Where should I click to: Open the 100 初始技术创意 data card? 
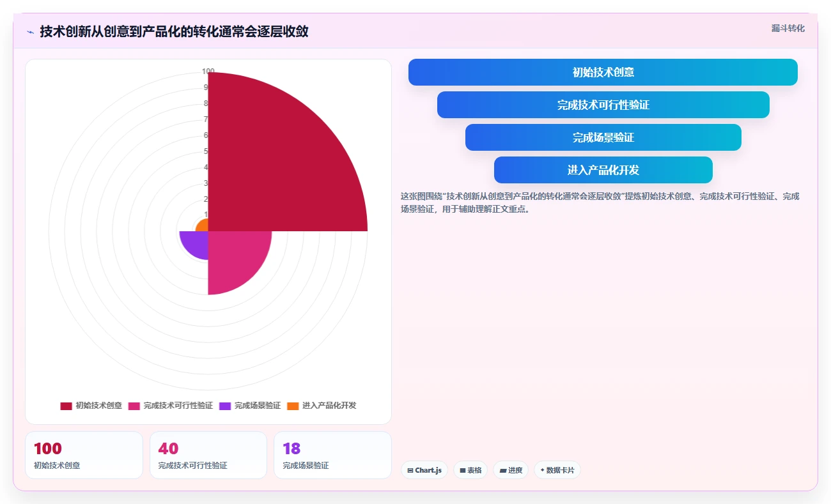84,455
